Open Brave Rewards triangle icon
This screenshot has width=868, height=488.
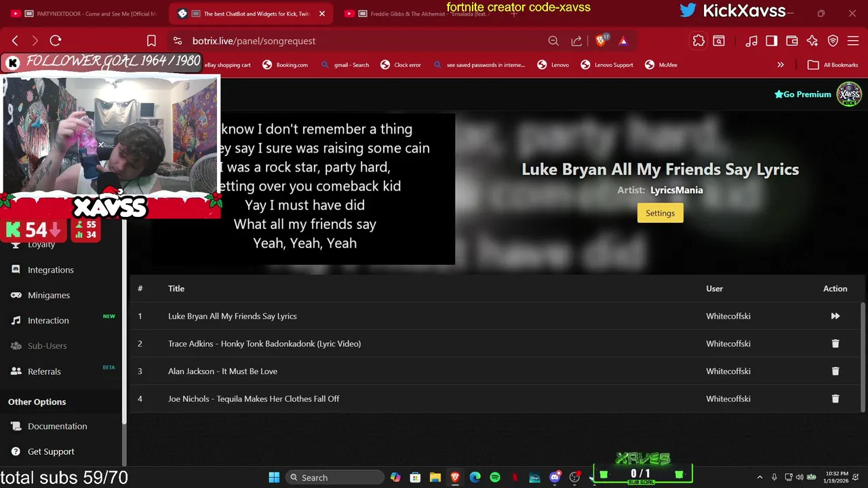click(x=623, y=41)
